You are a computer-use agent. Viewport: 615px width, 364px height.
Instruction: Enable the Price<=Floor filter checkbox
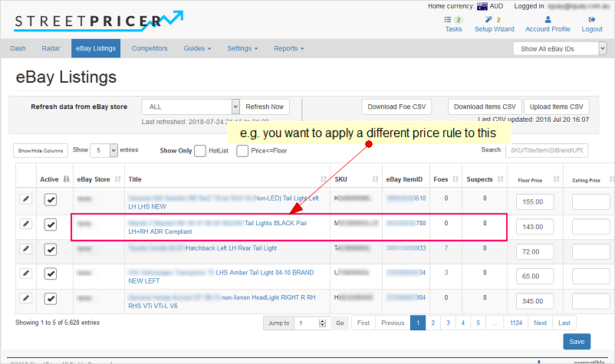pos(242,151)
